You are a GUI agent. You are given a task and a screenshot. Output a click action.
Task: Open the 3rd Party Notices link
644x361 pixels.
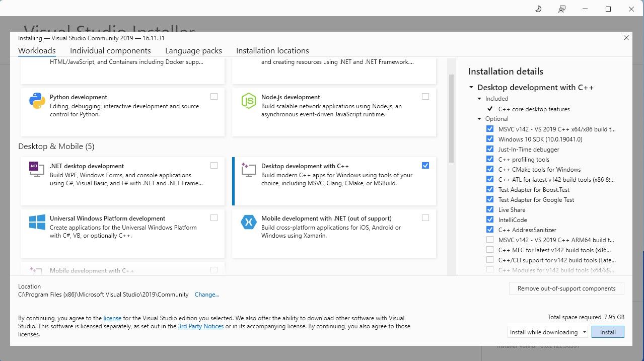point(201,326)
